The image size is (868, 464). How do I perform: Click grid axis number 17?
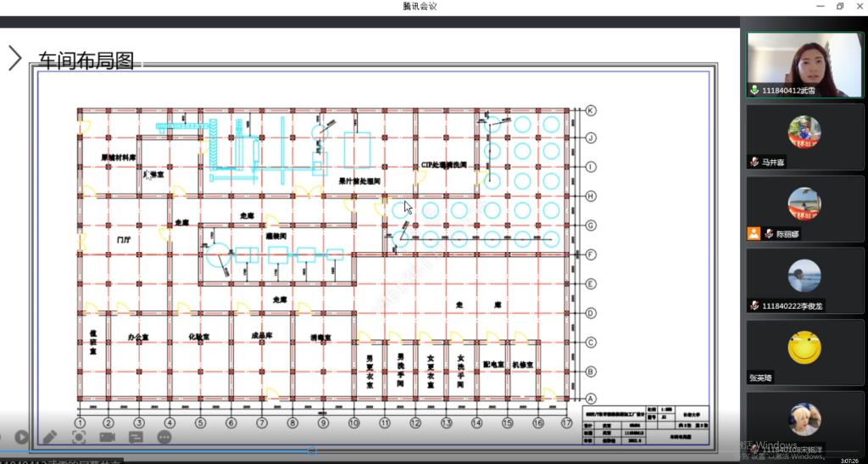click(565, 423)
